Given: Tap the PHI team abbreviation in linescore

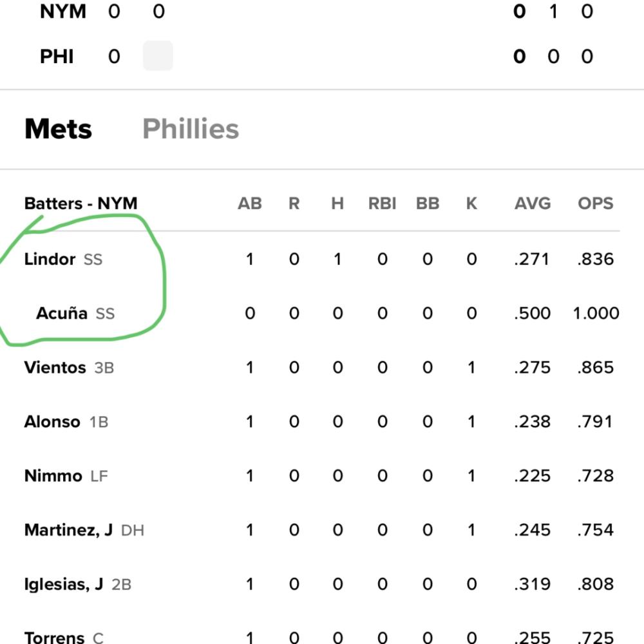Looking at the screenshot, I should pyautogui.click(x=57, y=56).
